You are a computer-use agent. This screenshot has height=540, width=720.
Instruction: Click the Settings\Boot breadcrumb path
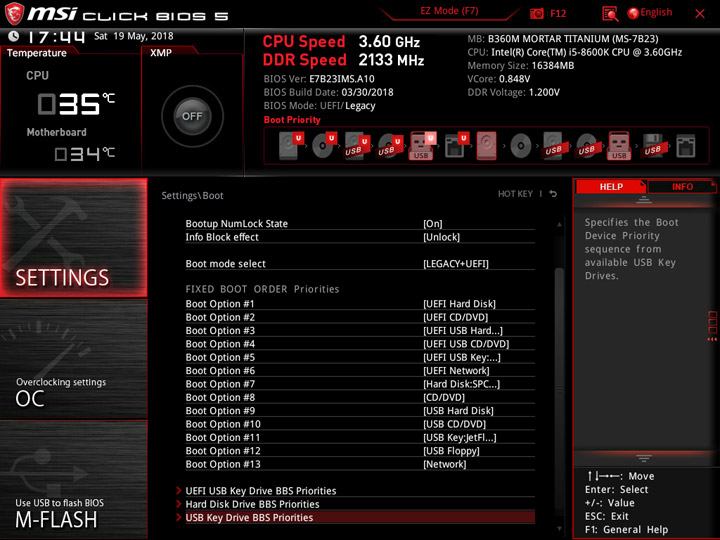[192, 195]
